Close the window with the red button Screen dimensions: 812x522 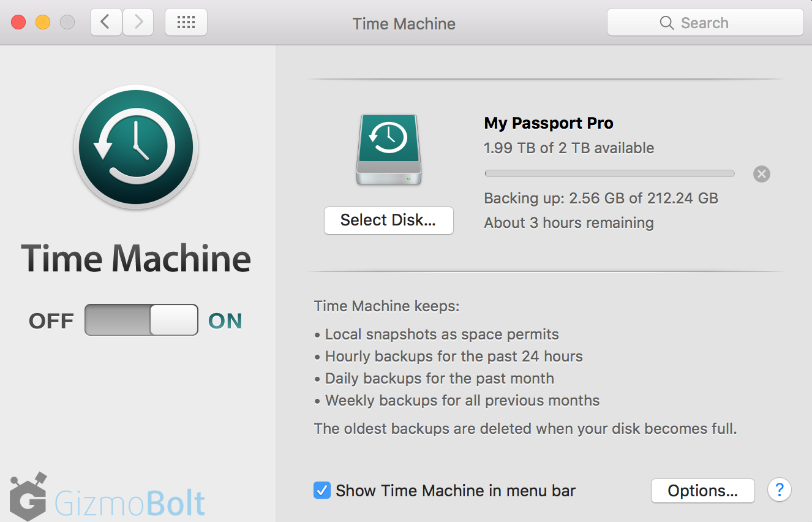[x=18, y=23]
